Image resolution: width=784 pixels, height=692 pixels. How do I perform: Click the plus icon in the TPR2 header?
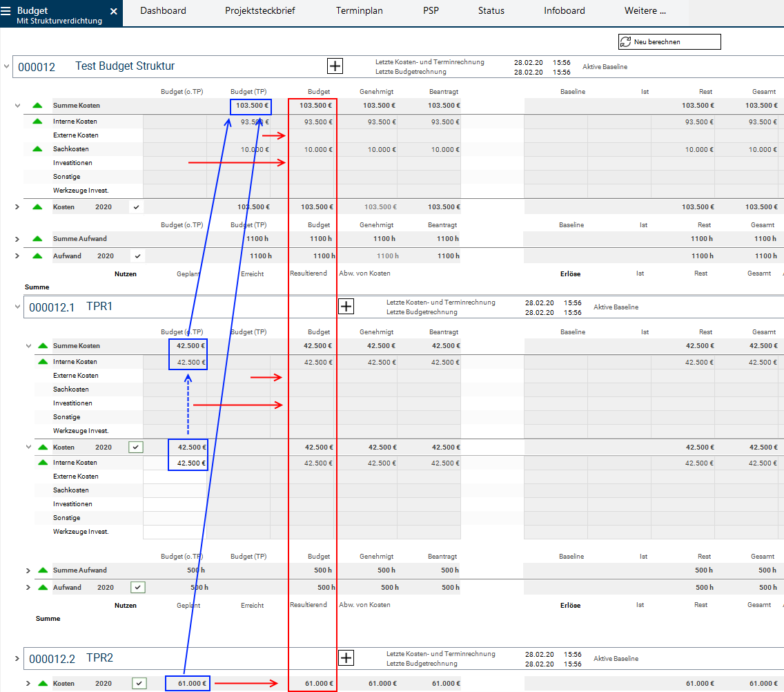[x=346, y=658]
